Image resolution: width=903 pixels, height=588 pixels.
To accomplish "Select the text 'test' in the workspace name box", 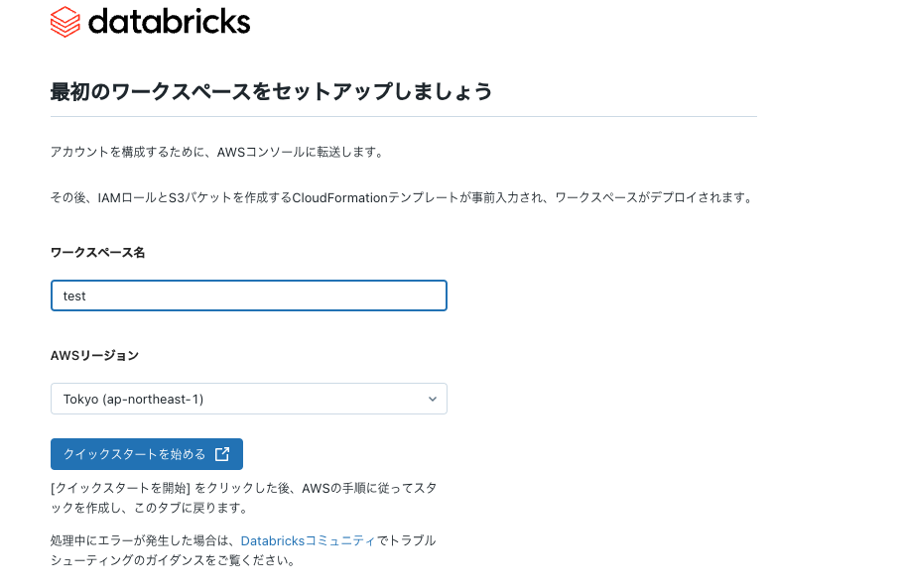I will (77, 294).
